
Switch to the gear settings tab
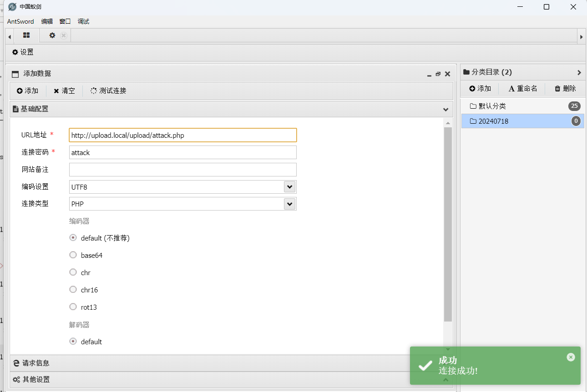coord(52,35)
